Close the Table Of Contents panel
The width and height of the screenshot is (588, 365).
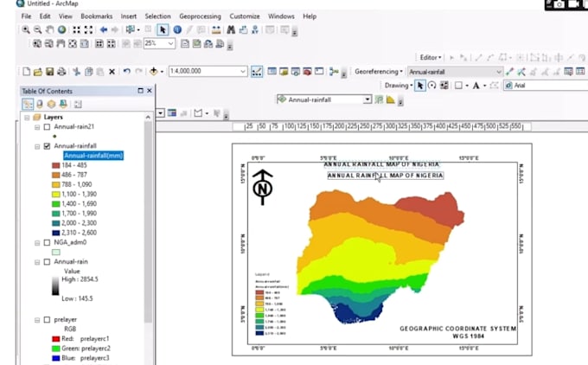[x=150, y=91]
